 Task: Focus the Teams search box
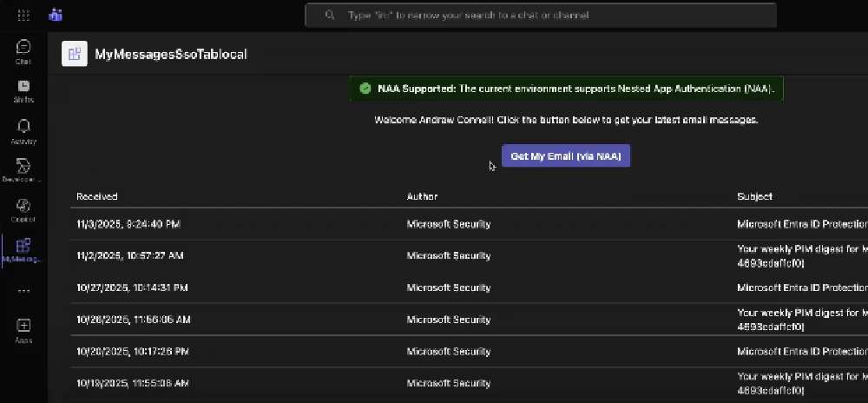pos(540,15)
